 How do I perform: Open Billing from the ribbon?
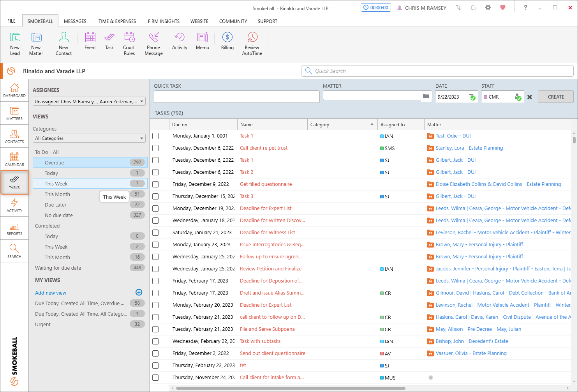point(227,41)
